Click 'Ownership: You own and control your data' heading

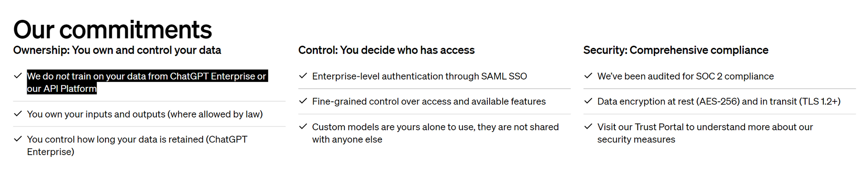coord(117,50)
